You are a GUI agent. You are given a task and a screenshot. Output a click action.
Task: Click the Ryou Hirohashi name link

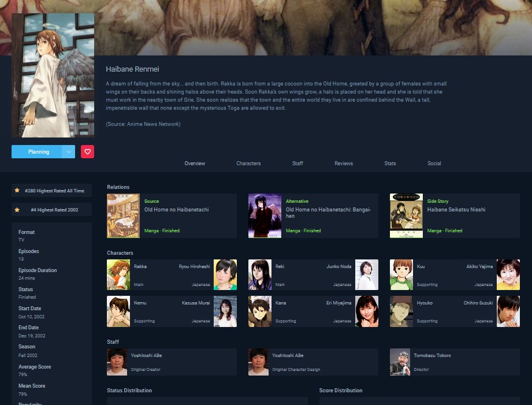point(195,266)
